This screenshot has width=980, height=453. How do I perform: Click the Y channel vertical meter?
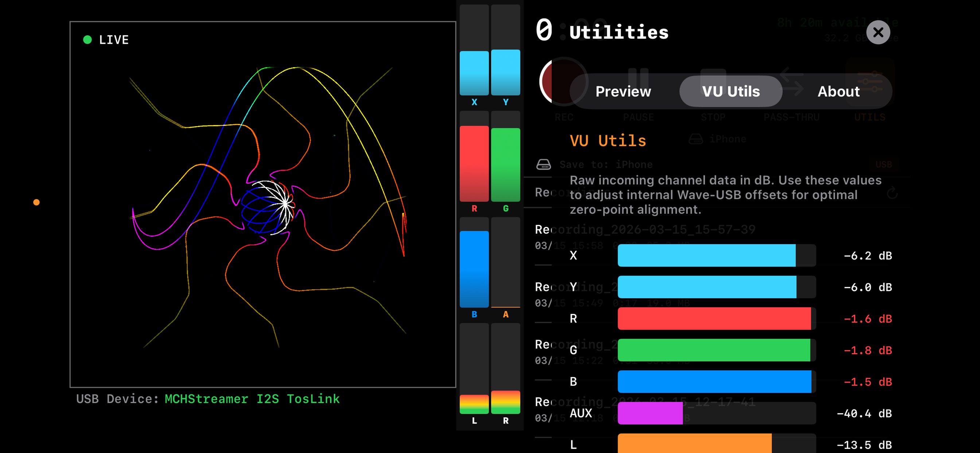[505, 50]
